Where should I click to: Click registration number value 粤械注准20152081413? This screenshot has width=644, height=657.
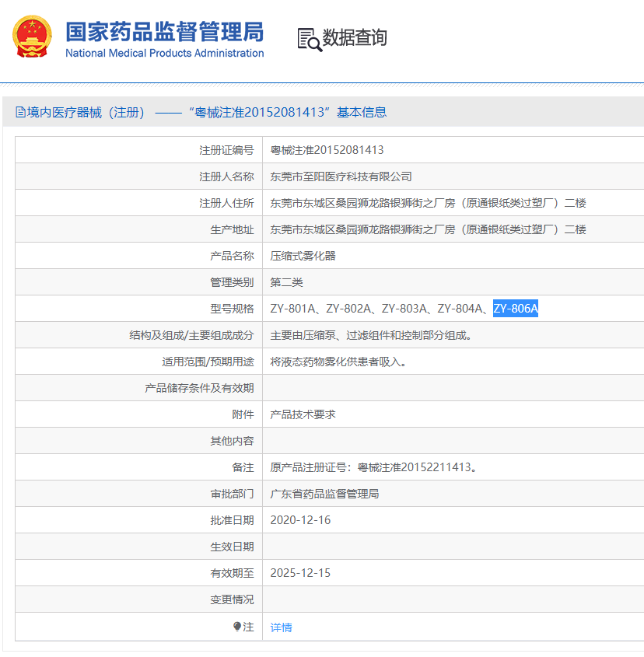[x=327, y=150]
